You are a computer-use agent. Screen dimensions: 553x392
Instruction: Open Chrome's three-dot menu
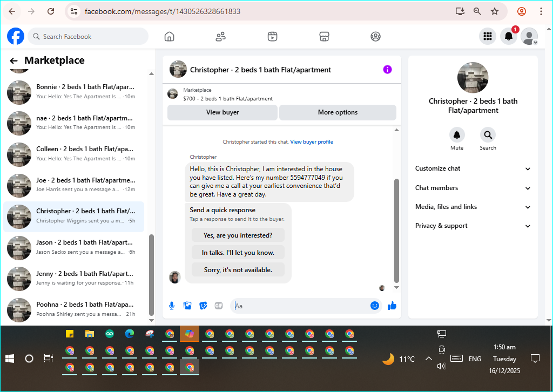tap(541, 11)
